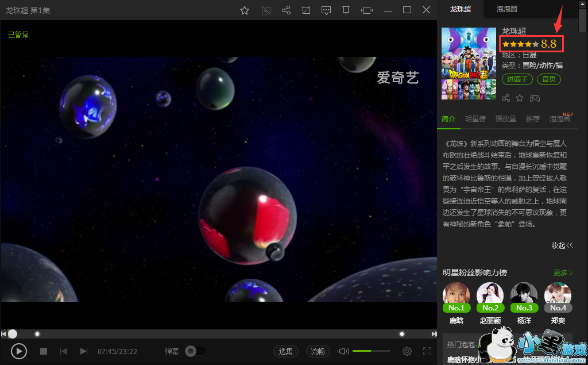Pin the player window on top
Viewport: 588px width, 365px height.
pos(346,10)
